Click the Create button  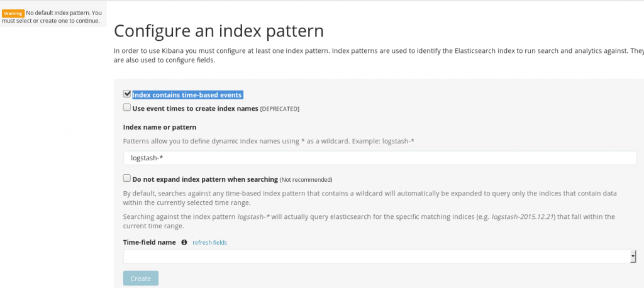[x=140, y=279]
